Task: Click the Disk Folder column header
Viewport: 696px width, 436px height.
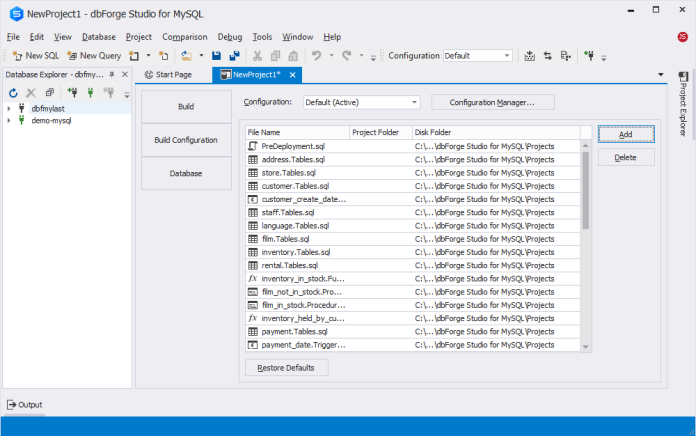Action: tap(496, 132)
